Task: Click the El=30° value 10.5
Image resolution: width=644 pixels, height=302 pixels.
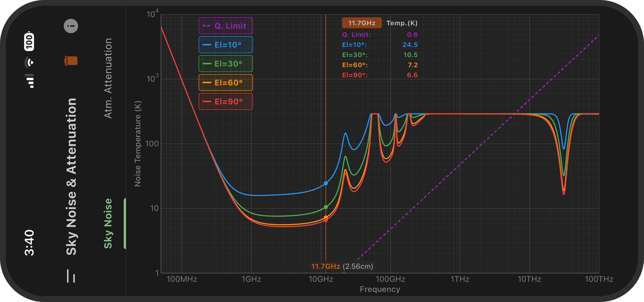Action: tap(410, 55)
